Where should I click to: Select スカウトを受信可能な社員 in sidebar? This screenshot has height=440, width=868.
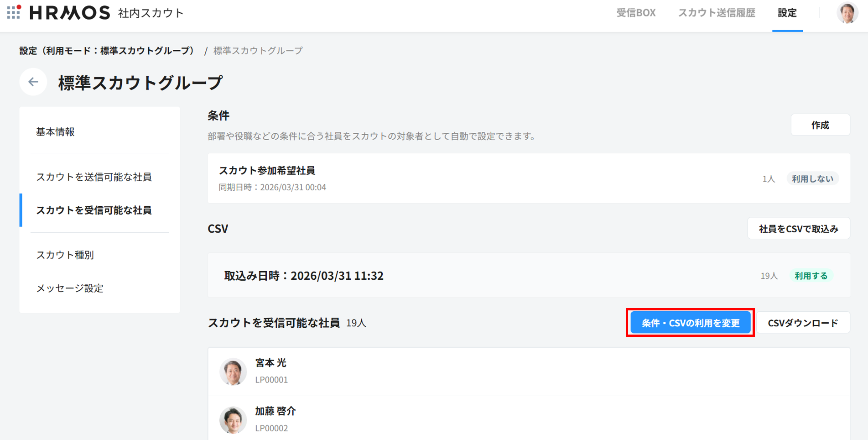(94, 210)
